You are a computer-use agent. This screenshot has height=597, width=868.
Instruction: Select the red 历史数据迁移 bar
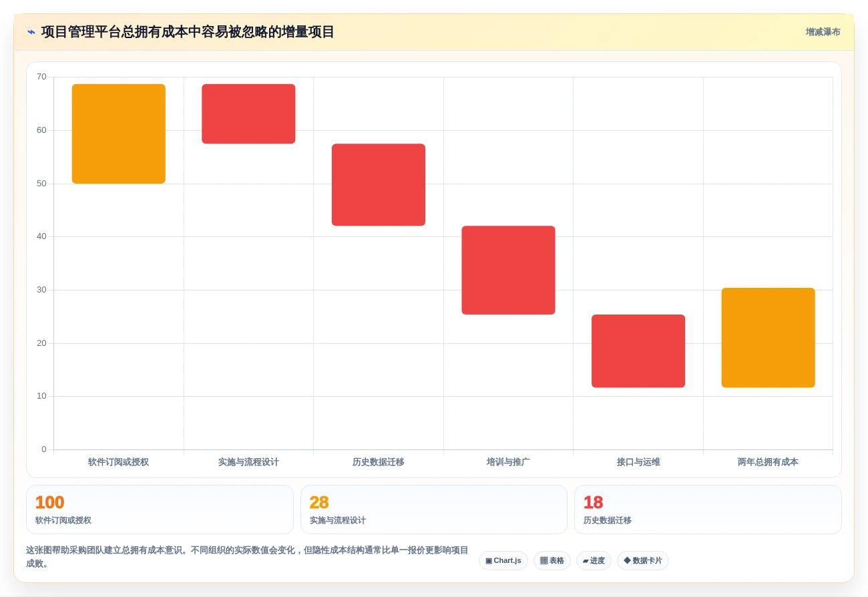tap(379, 184)
